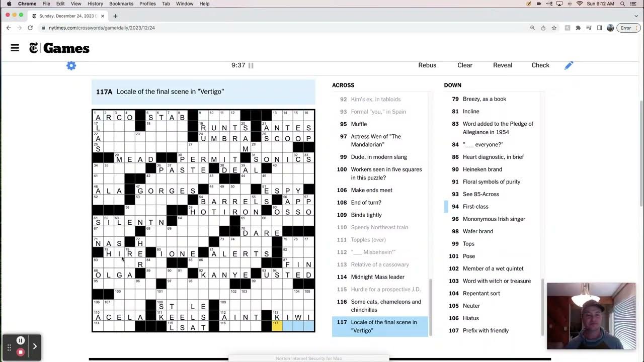Toggle the Chrome side panel

[599, 28]
